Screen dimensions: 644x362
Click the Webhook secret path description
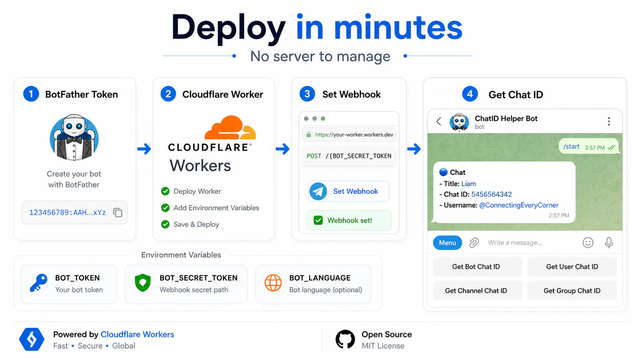pos(194,290)
